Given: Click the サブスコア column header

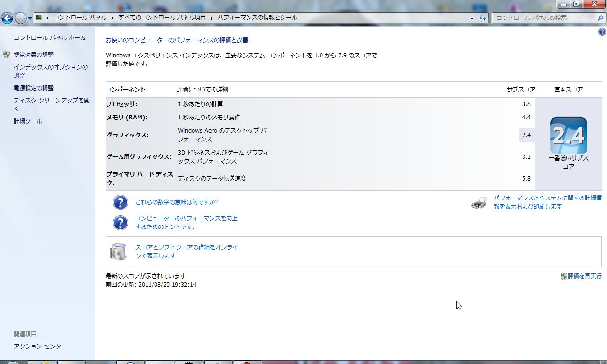Looking at the screenshot, I should [x=521, y=90].
